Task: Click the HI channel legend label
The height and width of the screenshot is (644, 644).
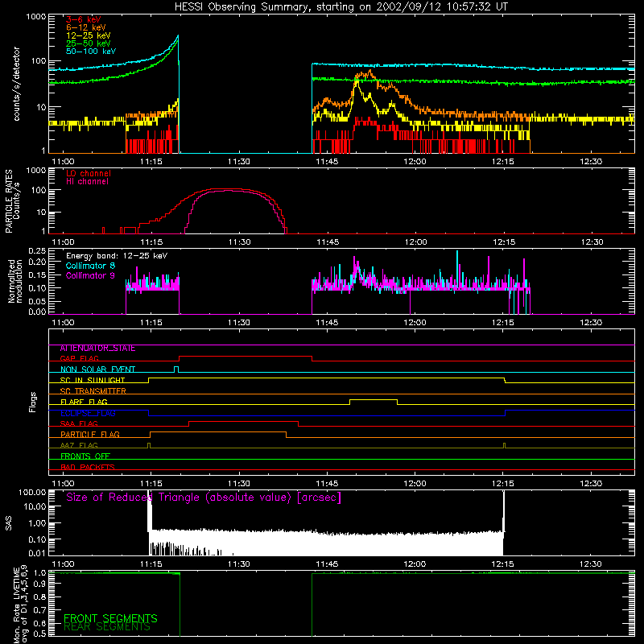Action: (x=87, y=182)
